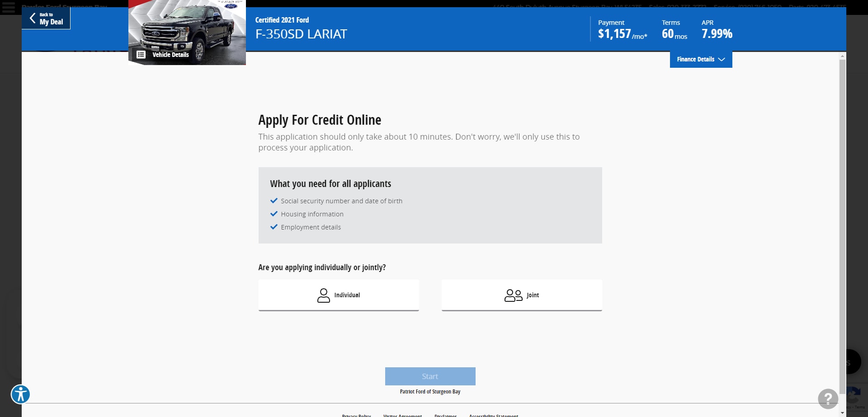Click the 7.99% APR value

point(717,34)
